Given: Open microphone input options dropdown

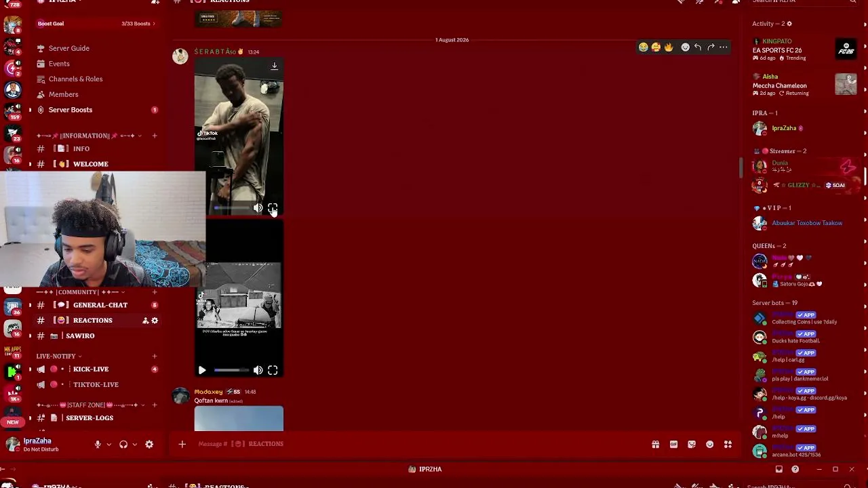Looking at the screenshot, I should 108,445.
